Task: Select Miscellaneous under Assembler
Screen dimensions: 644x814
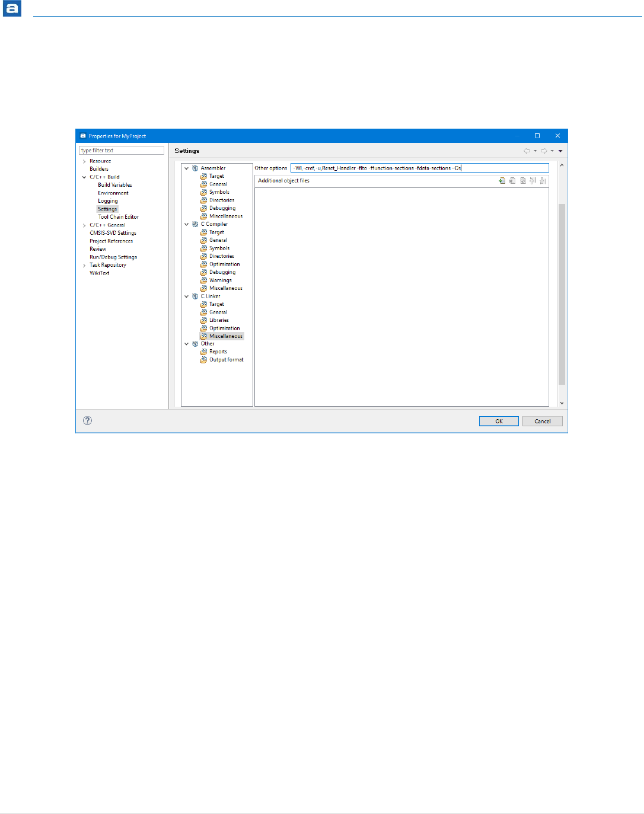Action: [225, 216]
